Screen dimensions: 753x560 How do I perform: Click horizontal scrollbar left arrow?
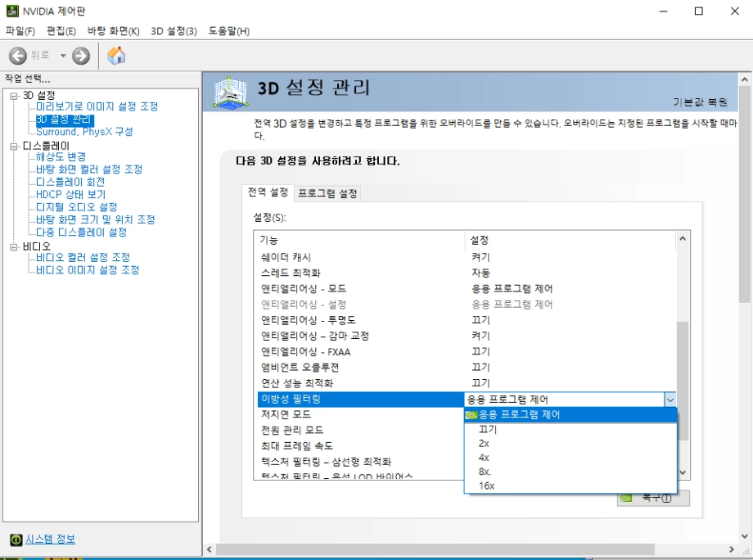click(209, 549)
